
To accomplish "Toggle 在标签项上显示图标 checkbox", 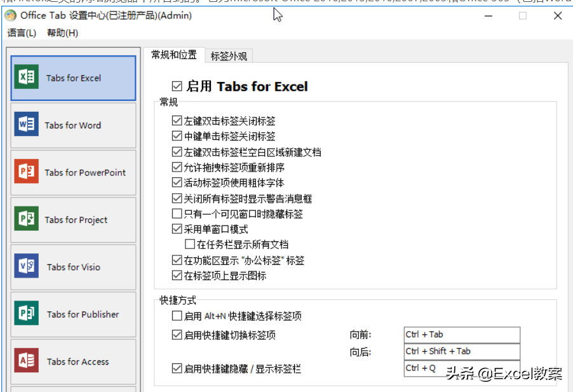I will tap(177, 276).
